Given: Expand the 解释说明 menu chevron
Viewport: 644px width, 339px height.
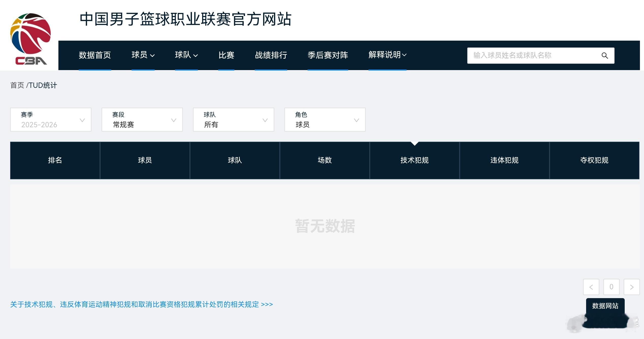Looking at the screenshot, I should pos(405,55).
